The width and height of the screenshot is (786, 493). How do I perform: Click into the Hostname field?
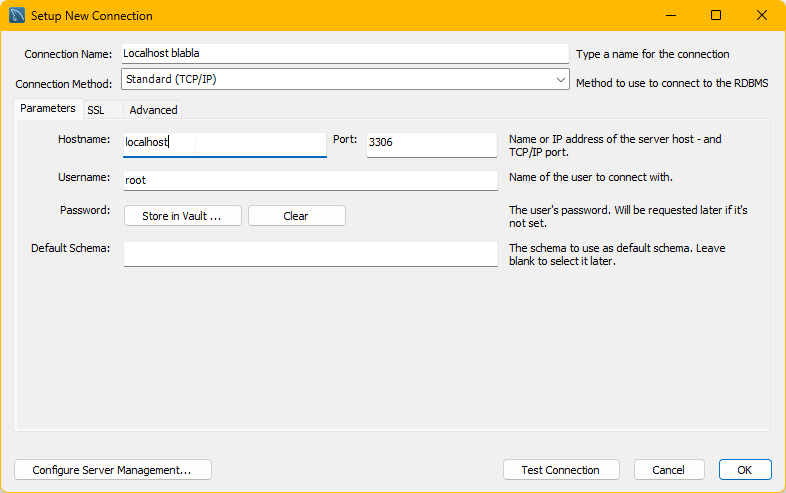tap(225, 144)
